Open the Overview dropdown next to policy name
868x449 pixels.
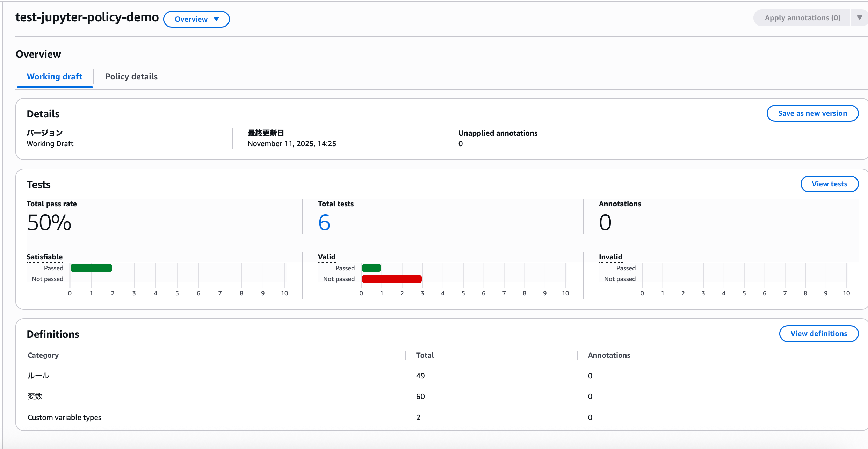[196, 19]
